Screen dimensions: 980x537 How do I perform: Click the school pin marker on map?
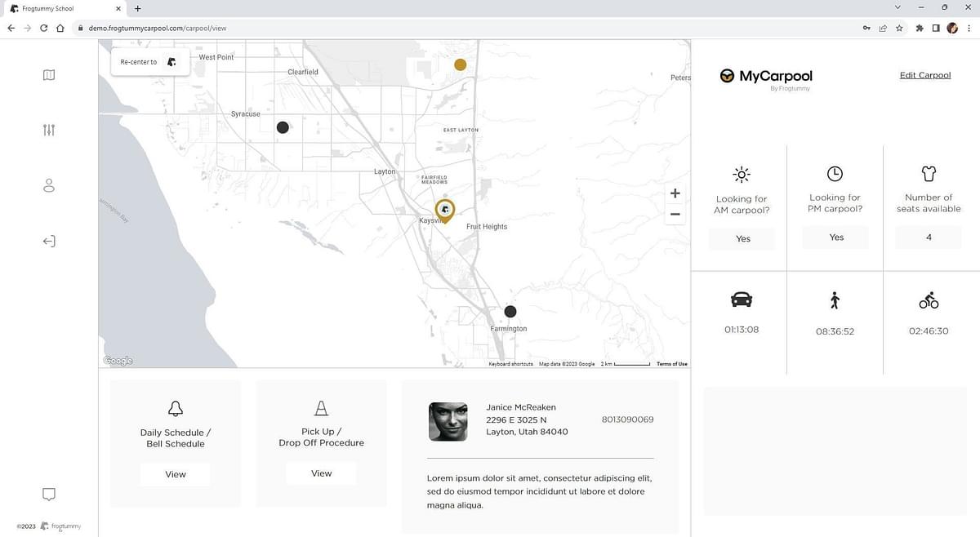(x=444, y=211)
